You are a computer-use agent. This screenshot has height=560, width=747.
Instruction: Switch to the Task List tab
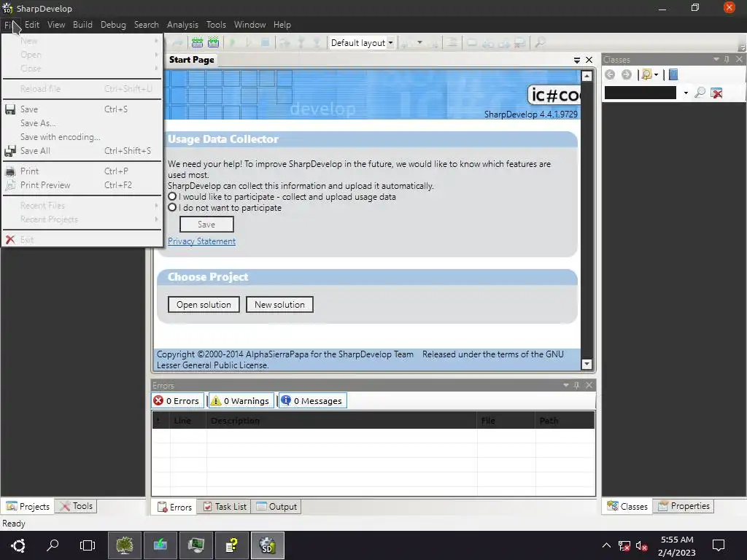click(225, 507)
